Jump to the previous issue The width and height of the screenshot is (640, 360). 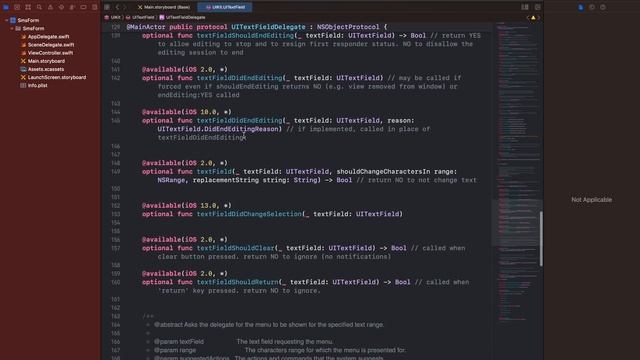coord(528,18)
